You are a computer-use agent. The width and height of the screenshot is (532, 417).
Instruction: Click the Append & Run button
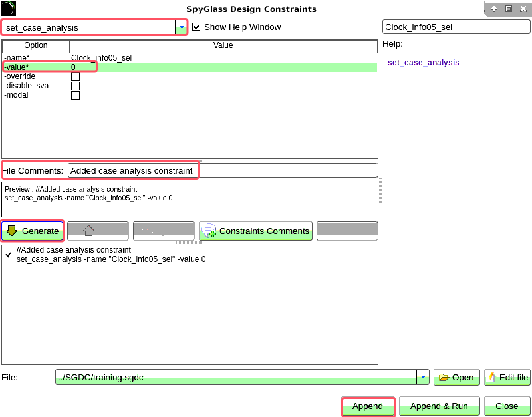439,406
